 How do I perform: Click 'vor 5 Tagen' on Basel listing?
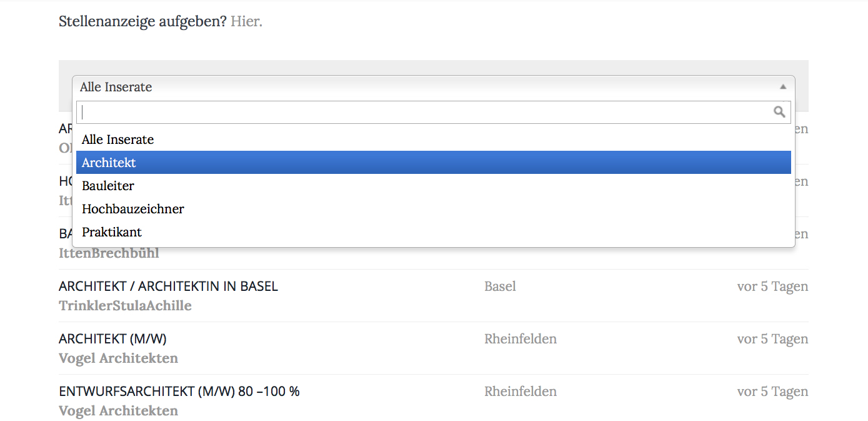772,287
